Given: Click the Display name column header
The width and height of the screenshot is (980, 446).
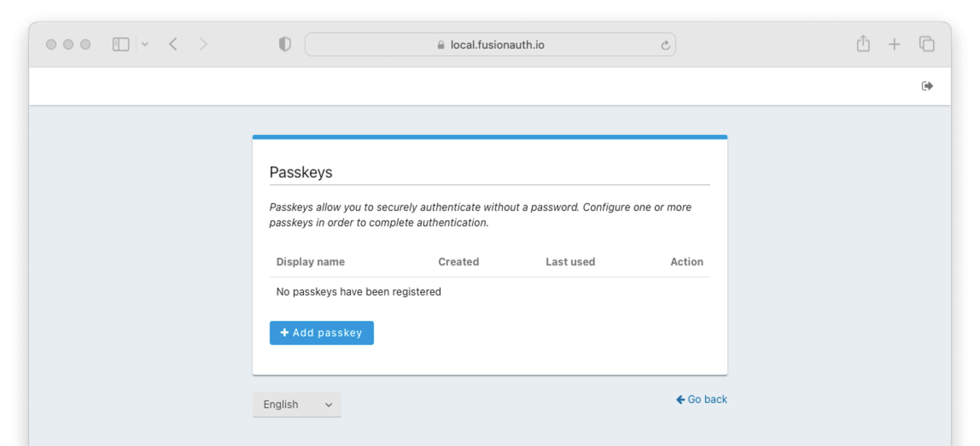Looking at the screenshot, I should [x=311, y=262].
